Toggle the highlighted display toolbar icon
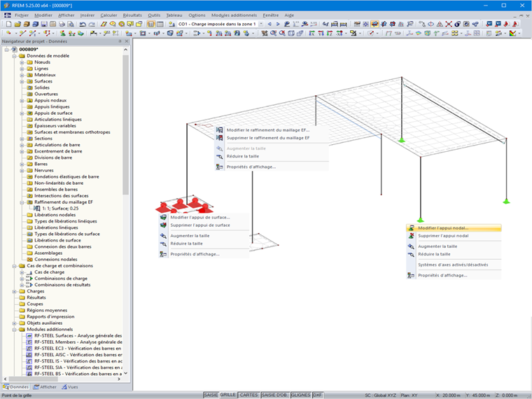 pos(374,24)
